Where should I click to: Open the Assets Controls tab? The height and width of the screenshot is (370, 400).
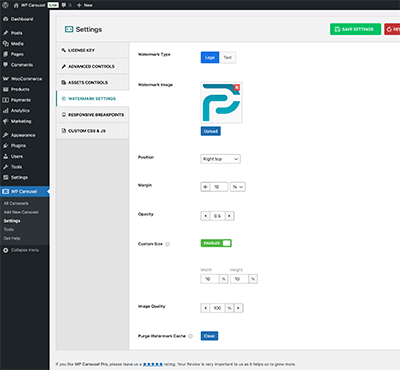click(x=92, y=82)
